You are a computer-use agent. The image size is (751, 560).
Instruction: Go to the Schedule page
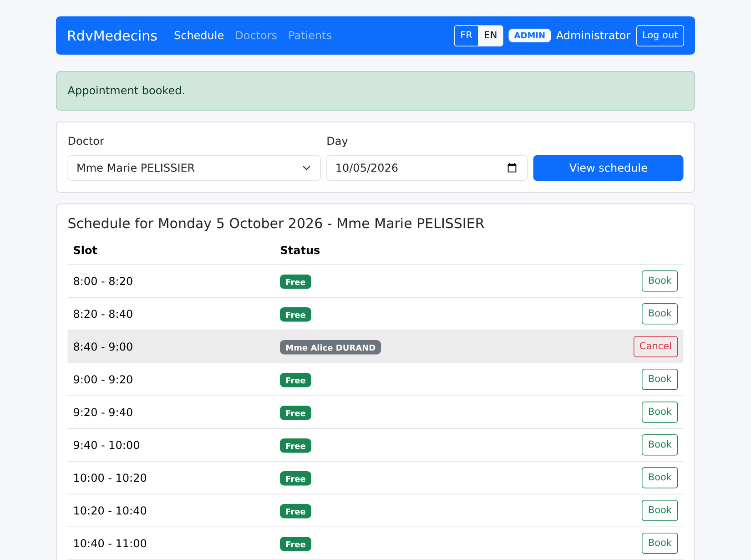[x=199, y=36]
